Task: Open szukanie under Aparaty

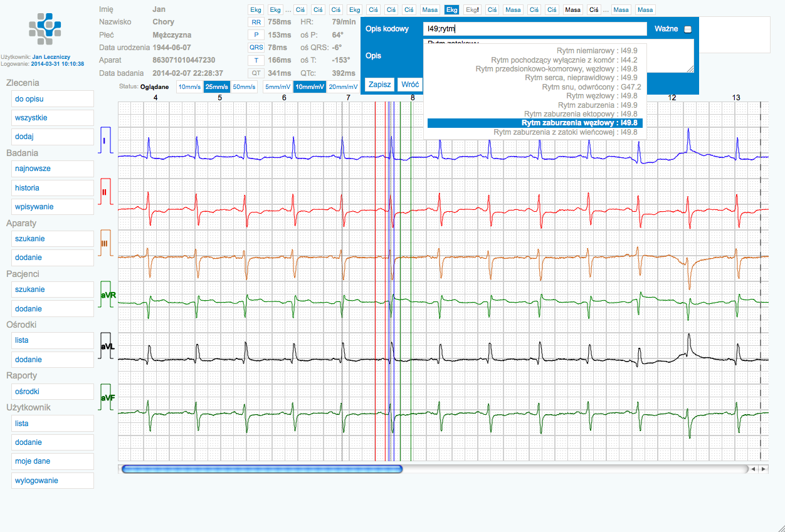Action: coord(53,239)
